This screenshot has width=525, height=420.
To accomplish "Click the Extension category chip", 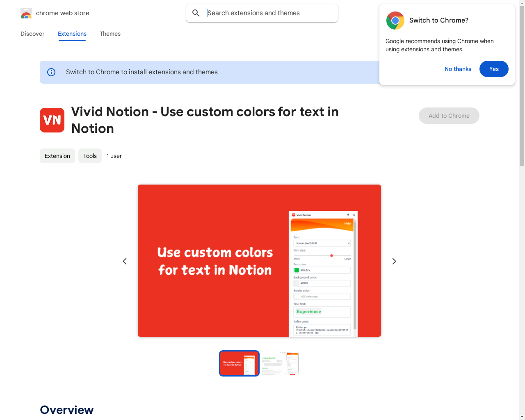I will 57,156.
